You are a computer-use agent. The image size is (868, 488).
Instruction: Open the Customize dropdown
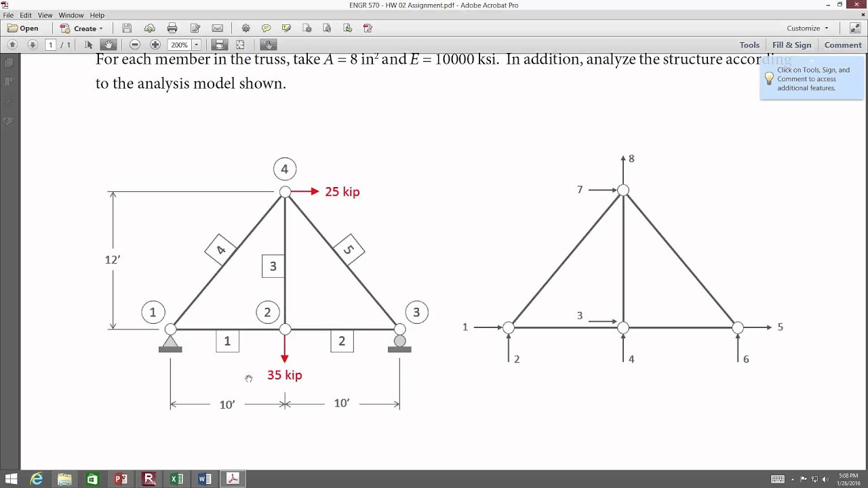pos(808,28)
